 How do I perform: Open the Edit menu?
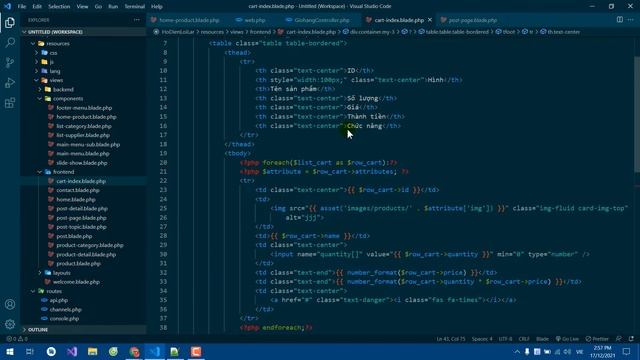click(x=37, y=7)
